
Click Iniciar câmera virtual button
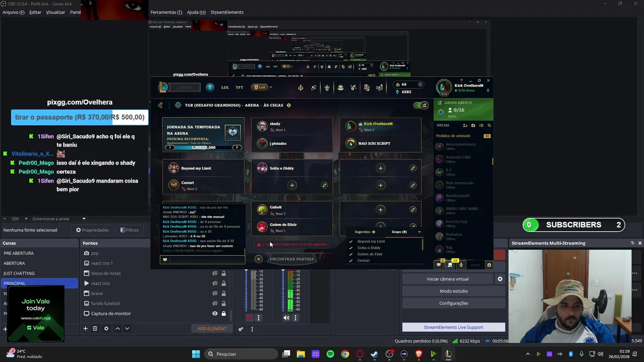tap(448, 279)
